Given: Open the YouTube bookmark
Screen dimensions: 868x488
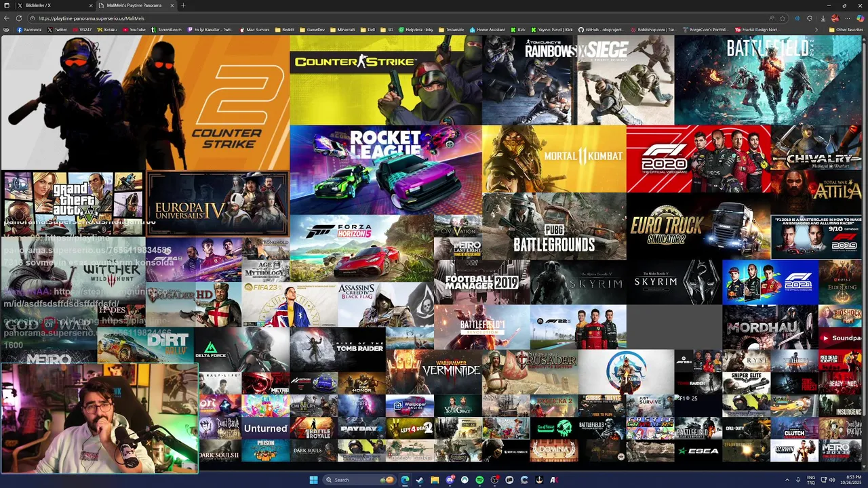Looking at the screenshot, I should click(x=134, y=30).
